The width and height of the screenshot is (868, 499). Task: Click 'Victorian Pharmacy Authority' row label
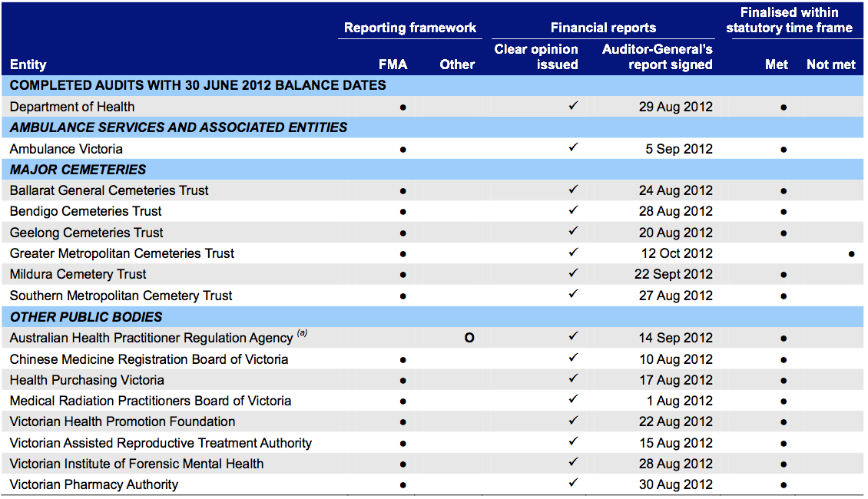[94, 484]
